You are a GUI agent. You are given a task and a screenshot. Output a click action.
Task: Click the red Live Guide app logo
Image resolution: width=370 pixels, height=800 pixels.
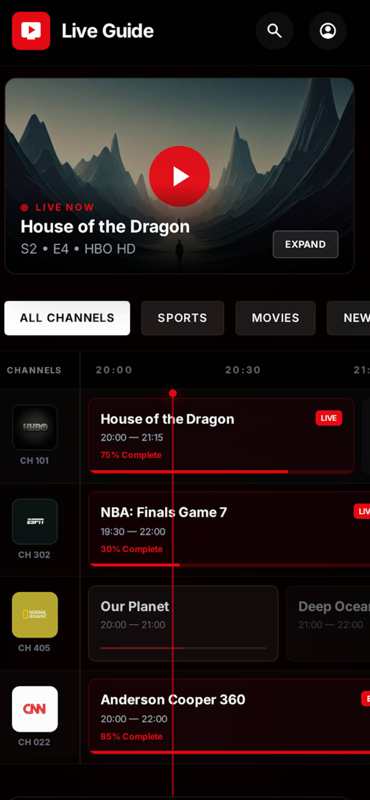31,31
